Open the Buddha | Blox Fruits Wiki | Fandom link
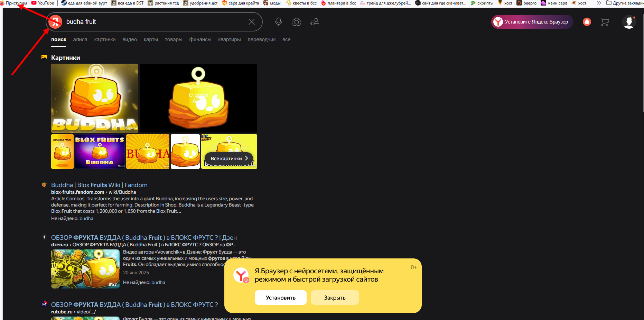This screenshot has width=644, height=320. 99,185
